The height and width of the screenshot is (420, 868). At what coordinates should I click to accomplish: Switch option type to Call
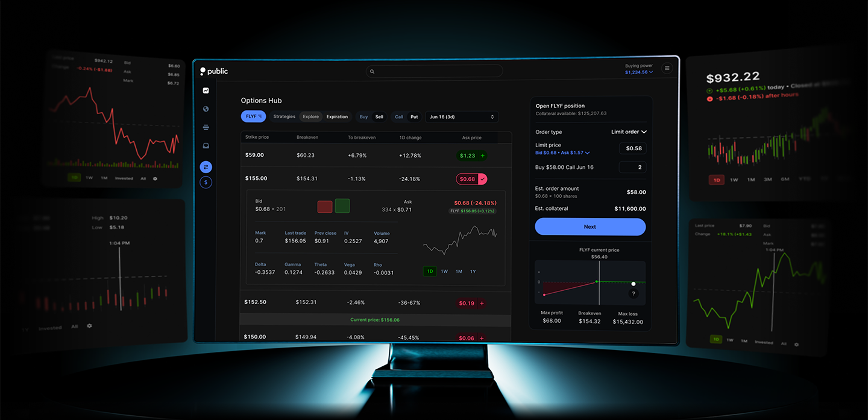[x=398, y=117]
